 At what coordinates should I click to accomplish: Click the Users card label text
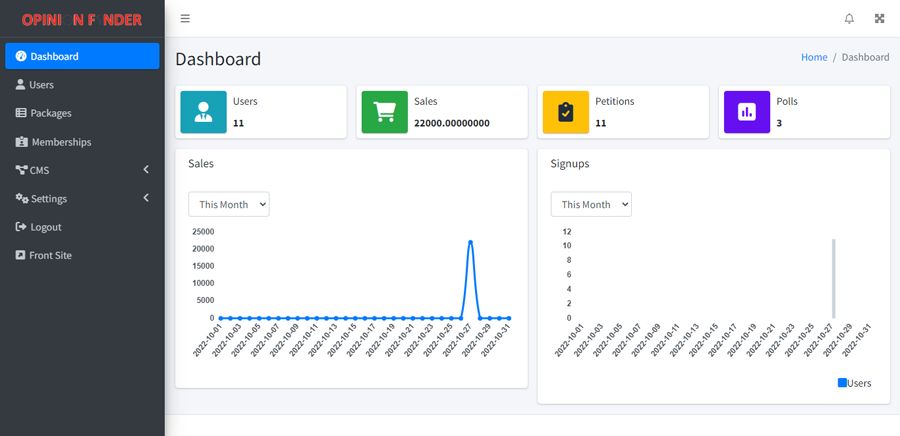pos(245,101)
